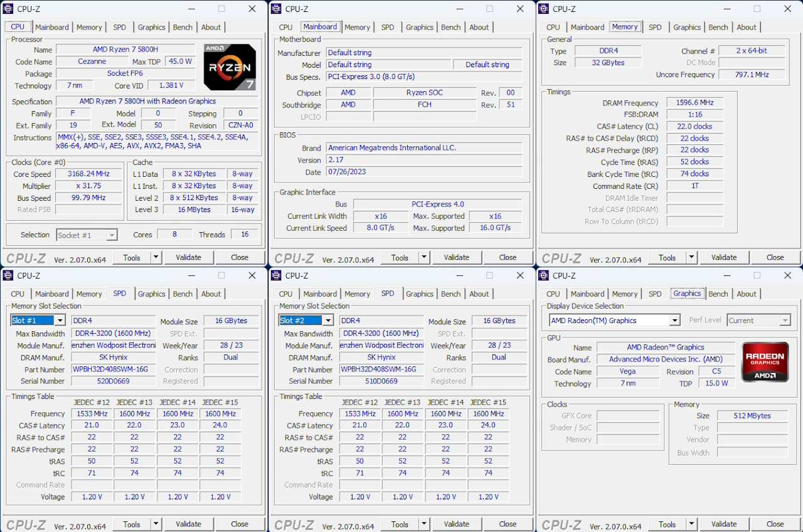Minimize the bottom-left SPD Slot #1 window
This screenshot has height=532, width=803.
tap(191, 275)
